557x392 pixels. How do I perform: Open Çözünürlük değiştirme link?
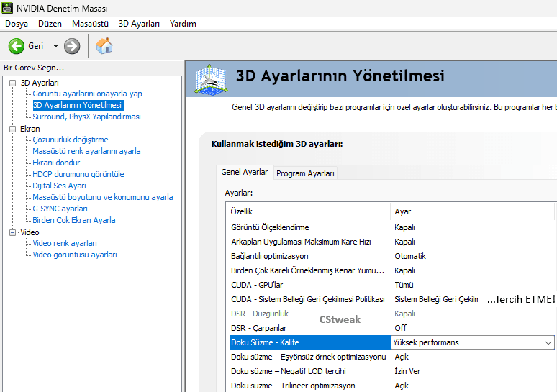[x=71, y=140]
